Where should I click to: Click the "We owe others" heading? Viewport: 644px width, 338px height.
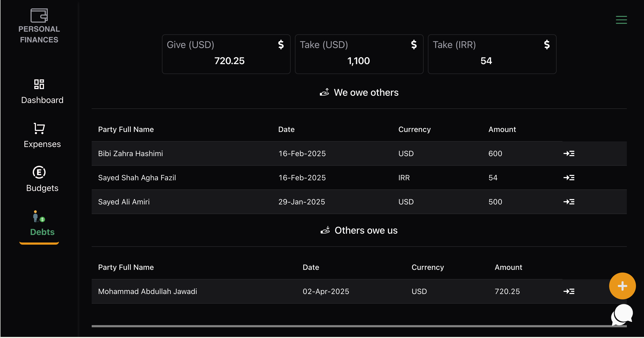(x=366, y=92)
